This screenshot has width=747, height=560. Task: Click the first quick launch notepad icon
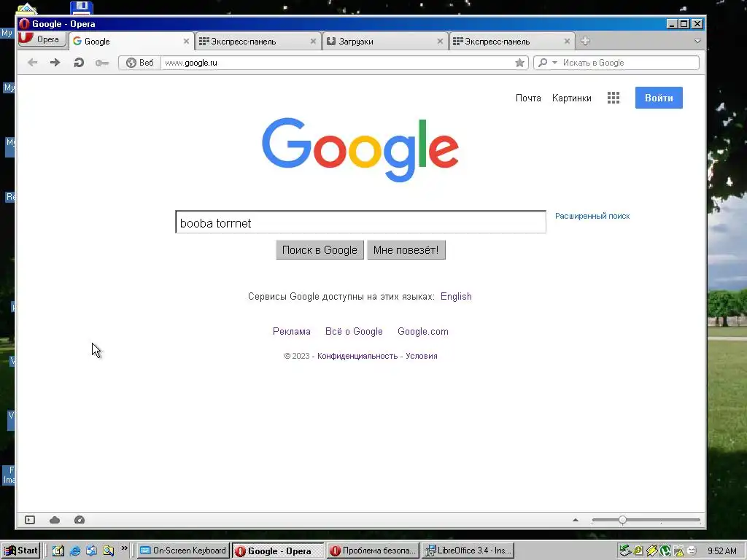[58, 551]
